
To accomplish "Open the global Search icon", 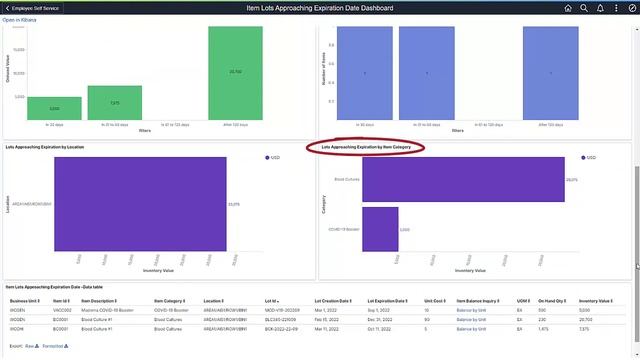I will click(584, 8).
